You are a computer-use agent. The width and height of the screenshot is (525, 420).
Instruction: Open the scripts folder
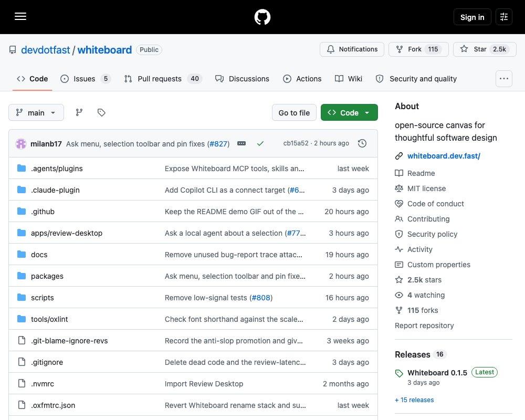click(43, 298)
